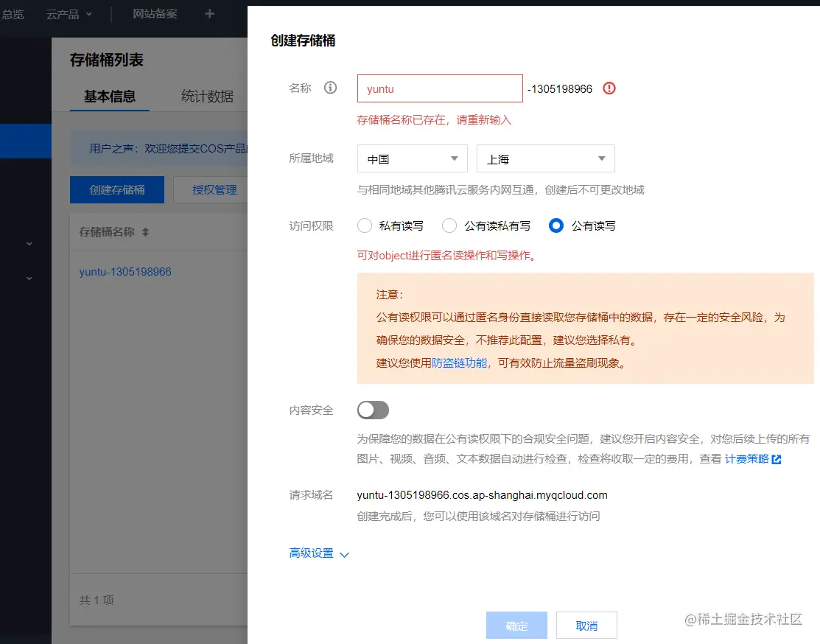Expand the upper sidebar chevron
The image size is (820, 644).
29,244
